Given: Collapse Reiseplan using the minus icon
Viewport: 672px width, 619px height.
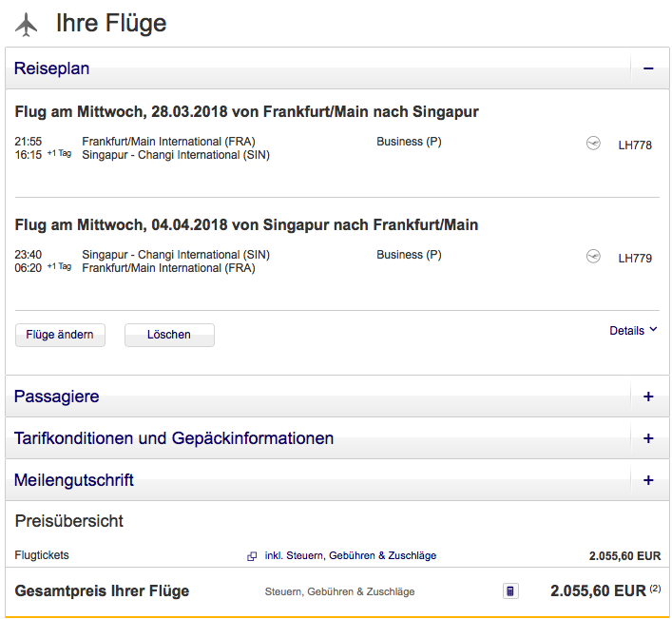Looking at the screenshot, I should point(648,68).
